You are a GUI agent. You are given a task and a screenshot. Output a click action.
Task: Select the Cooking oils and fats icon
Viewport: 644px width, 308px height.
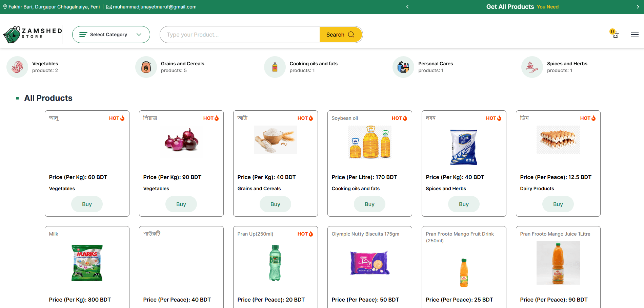click(275, 67)
